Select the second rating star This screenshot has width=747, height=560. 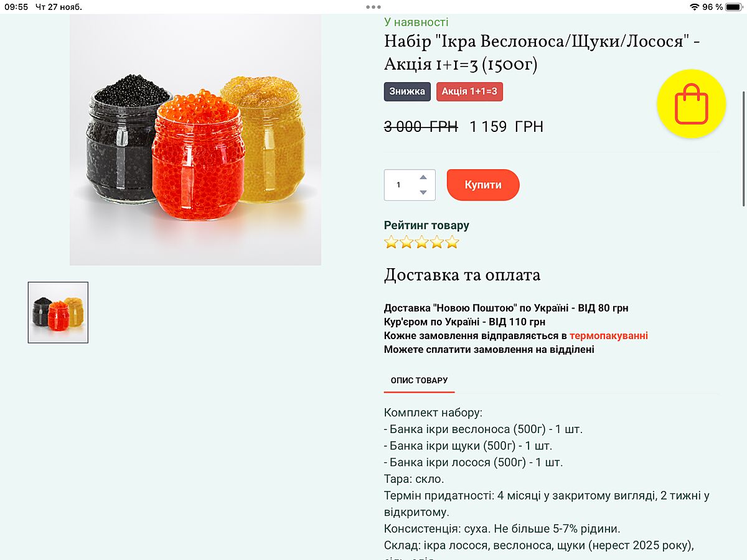(406, 243)
